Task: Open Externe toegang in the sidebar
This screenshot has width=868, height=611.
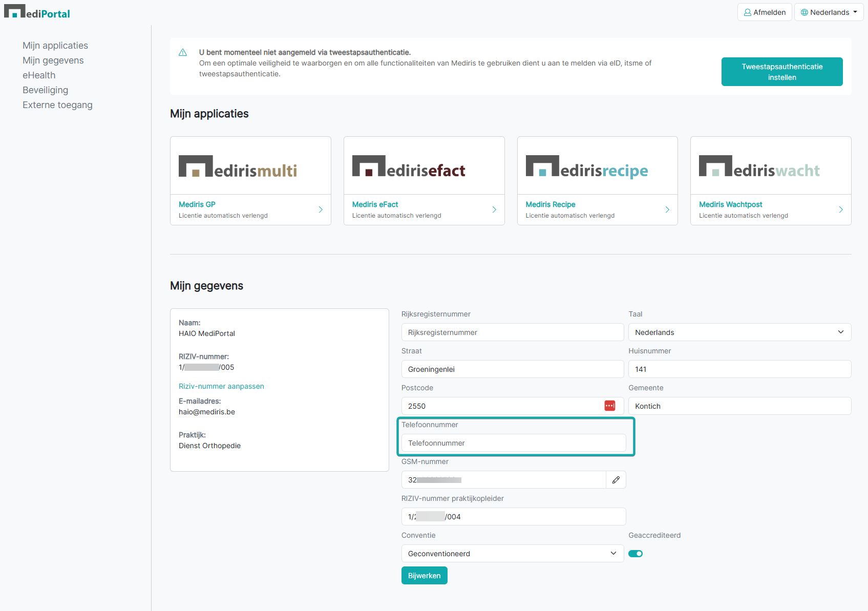Action: click(x=57, y=105)
